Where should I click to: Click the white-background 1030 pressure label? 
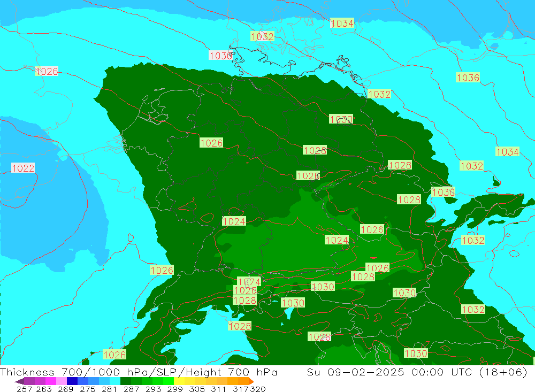(x=220, y=56)
